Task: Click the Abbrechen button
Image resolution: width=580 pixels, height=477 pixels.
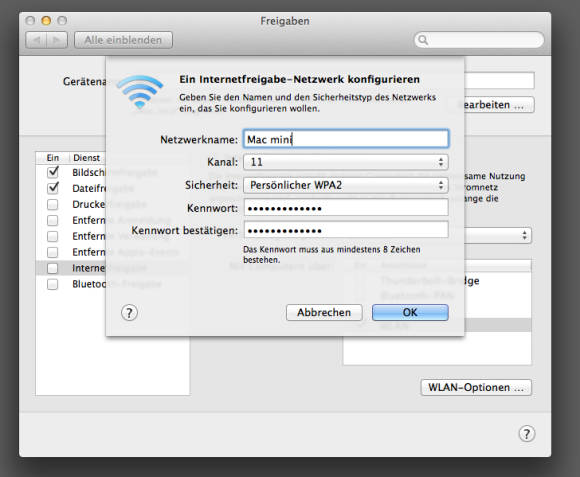Action: (324, 313)
